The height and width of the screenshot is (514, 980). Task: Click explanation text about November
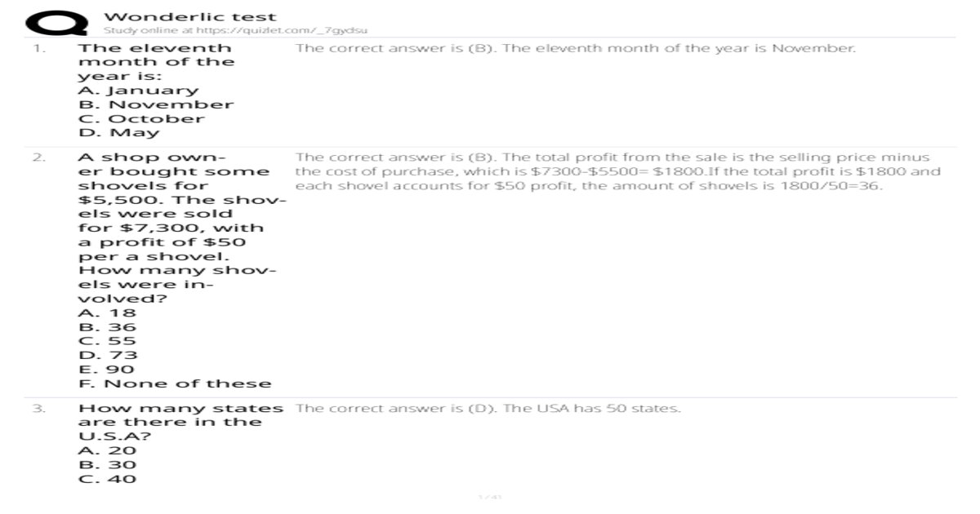[x=576, y=48]
